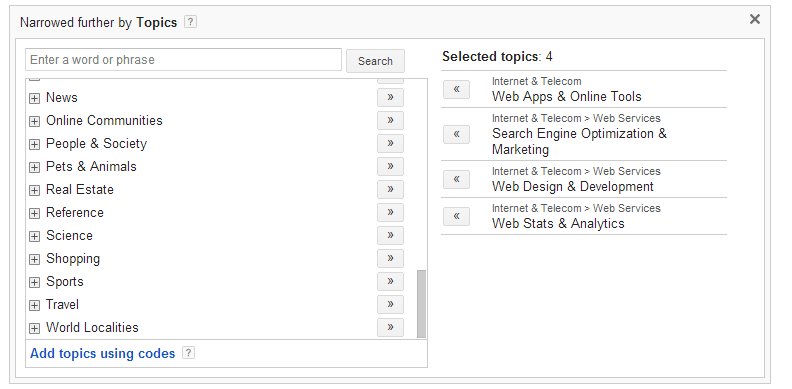Add World Localities via » button

(390, 327)
